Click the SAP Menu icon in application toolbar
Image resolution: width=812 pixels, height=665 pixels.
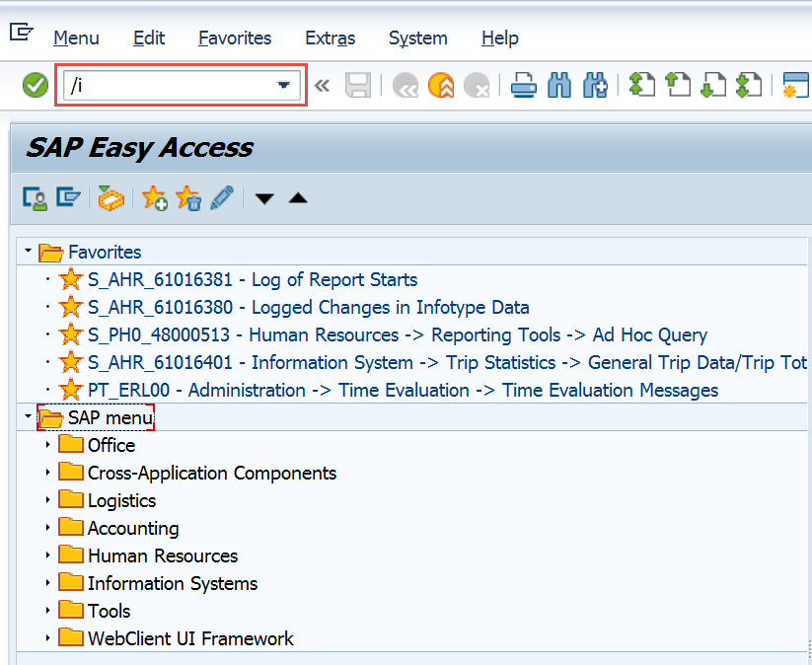pyautogui.click(x=69, y=197)
